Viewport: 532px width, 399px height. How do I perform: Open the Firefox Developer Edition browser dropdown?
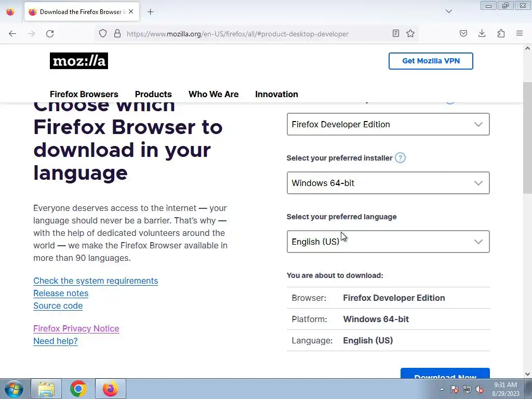[388, 124]
